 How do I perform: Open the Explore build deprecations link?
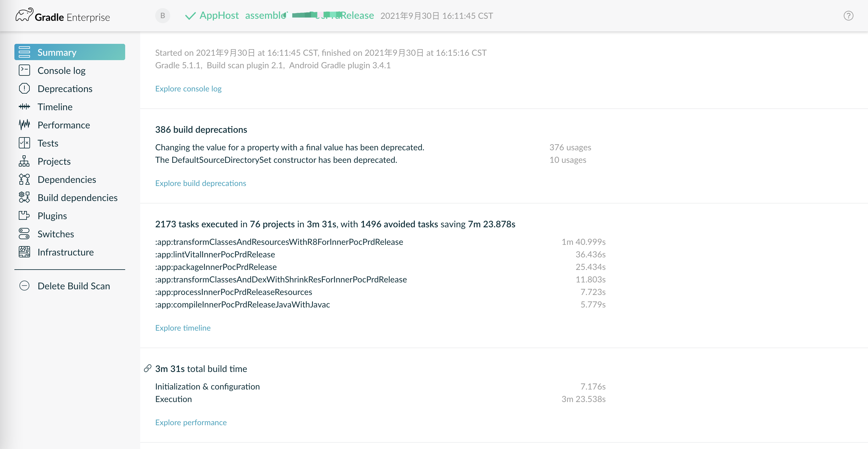[201, 183]
